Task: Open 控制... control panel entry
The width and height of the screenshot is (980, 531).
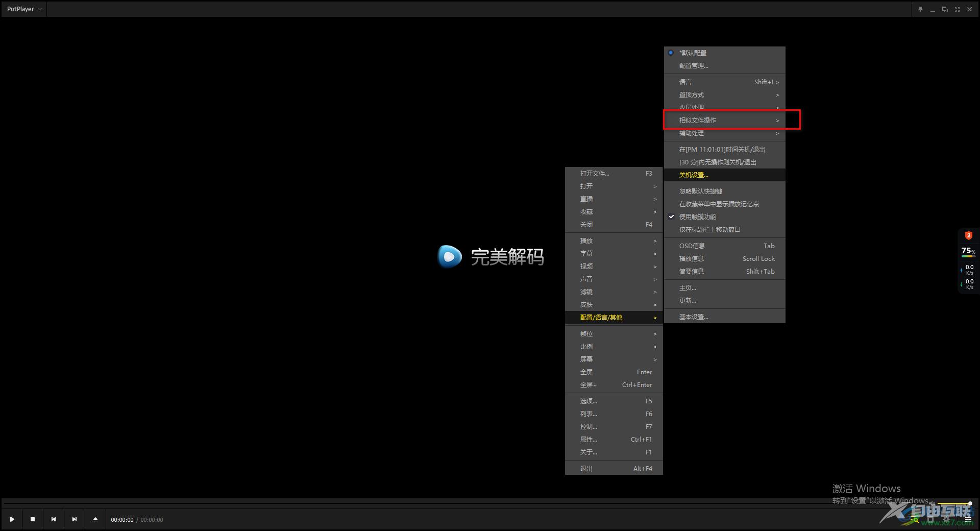Action: 614,426
